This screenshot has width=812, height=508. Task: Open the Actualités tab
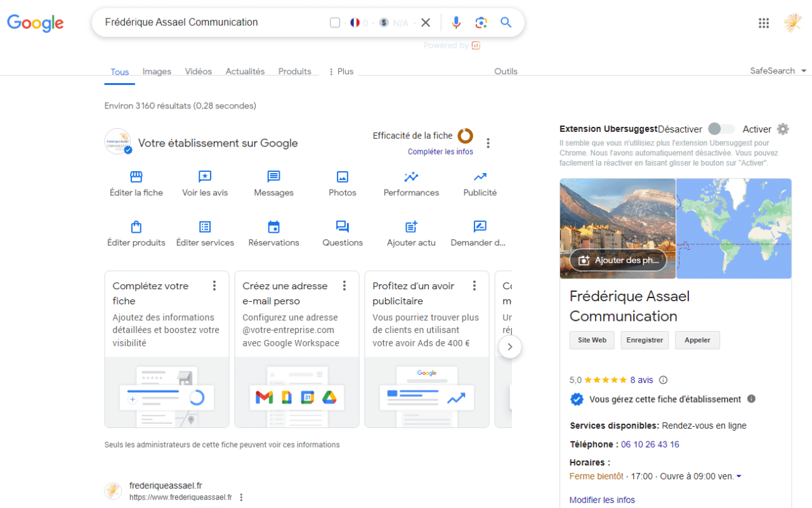pos(245,72)
